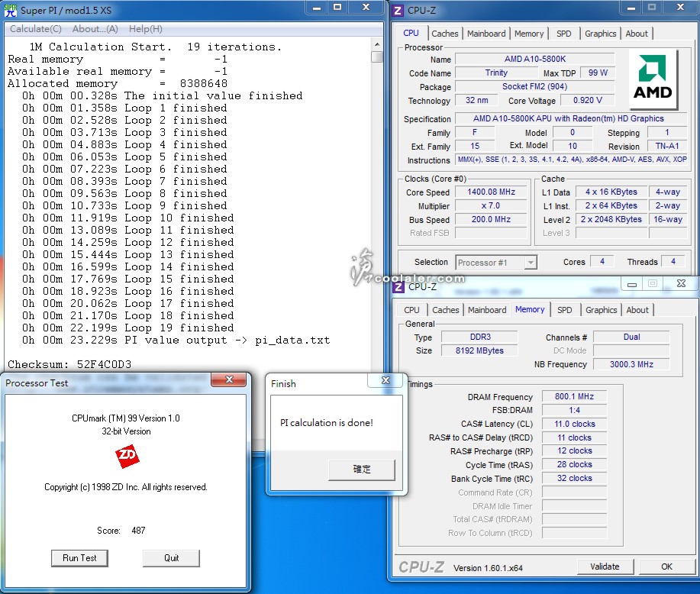This screenshot has height=594, width=700.
Task: Click the NB Frequency 3000.3 MHz value
Action: pos(631,364)
